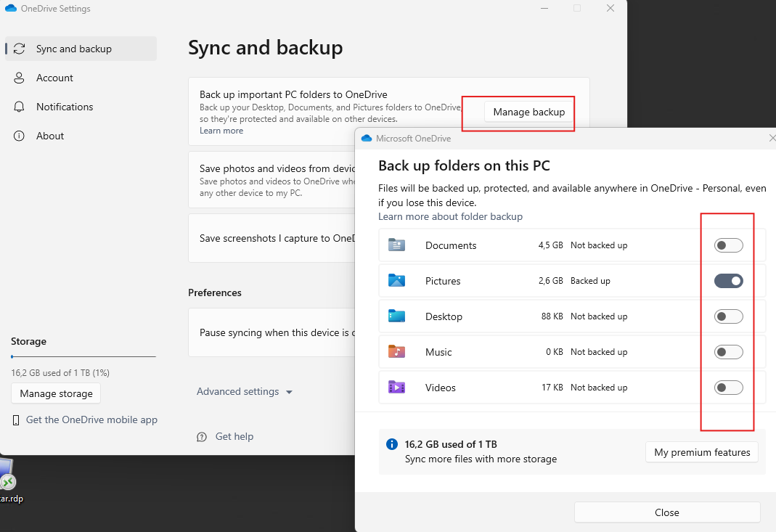Minimize the OneDrive Settings window
This screenshot has width=776, height=532.
[x=544, y=9]
